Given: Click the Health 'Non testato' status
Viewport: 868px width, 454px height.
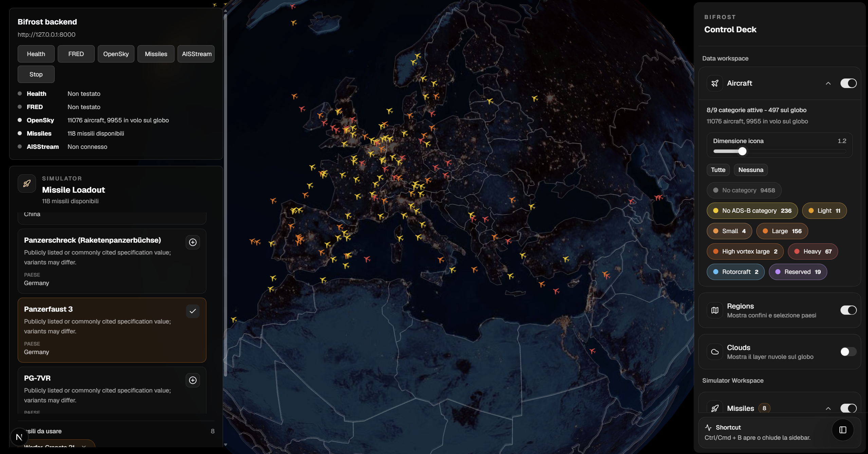Looking at the screenshot, I should [x=84, y=94].
